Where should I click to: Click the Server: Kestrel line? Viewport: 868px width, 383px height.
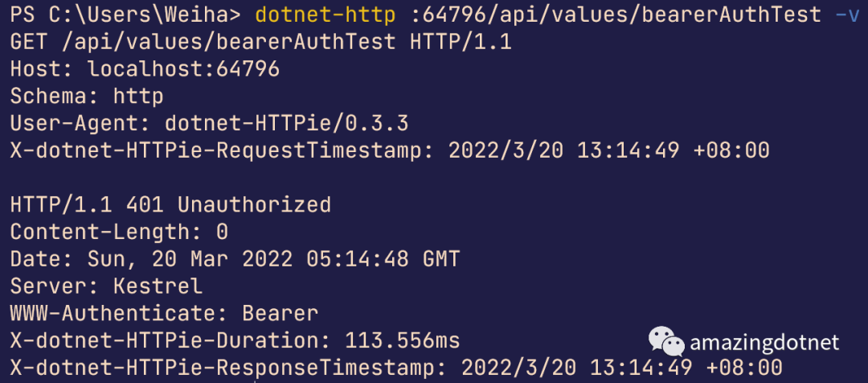(x=106, y=286)
